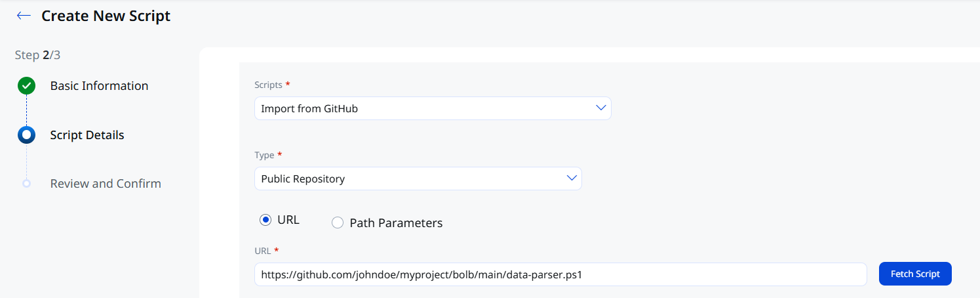
Task: Open the Public Repository type dropdown
Action: click(x=418, y=179)
